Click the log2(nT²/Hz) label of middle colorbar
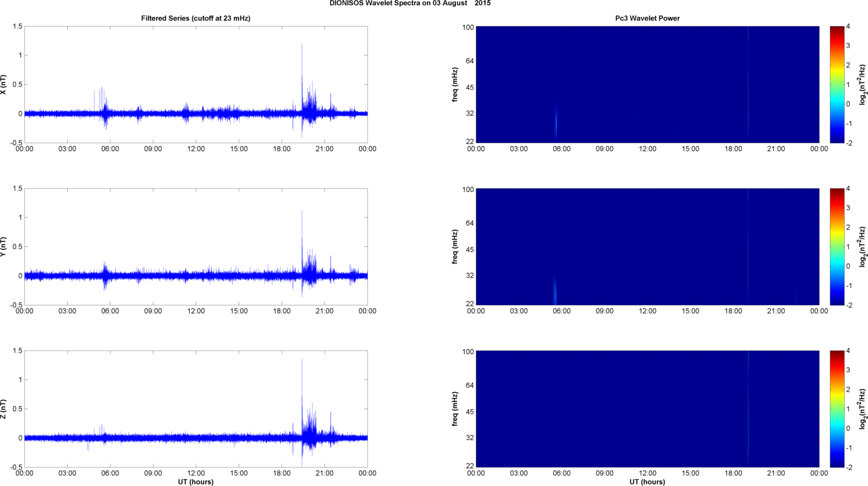 click(862, 247)
